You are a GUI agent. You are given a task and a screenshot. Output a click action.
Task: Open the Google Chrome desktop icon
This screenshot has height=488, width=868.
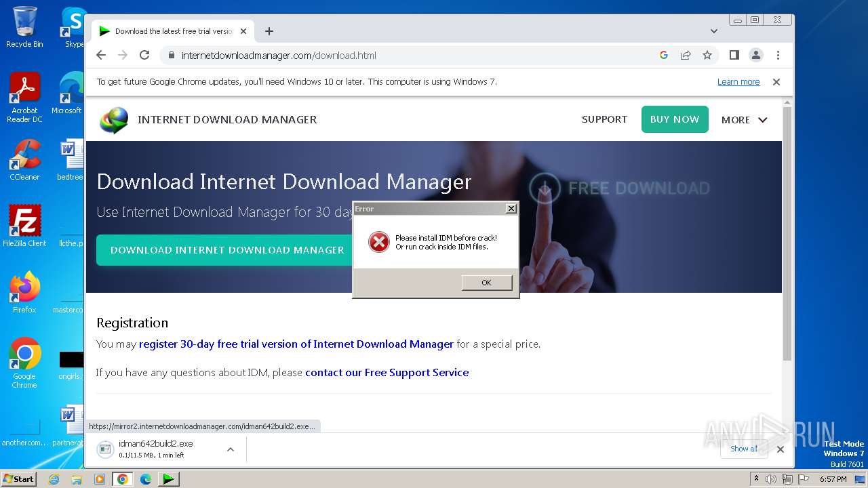pos(24,363)
